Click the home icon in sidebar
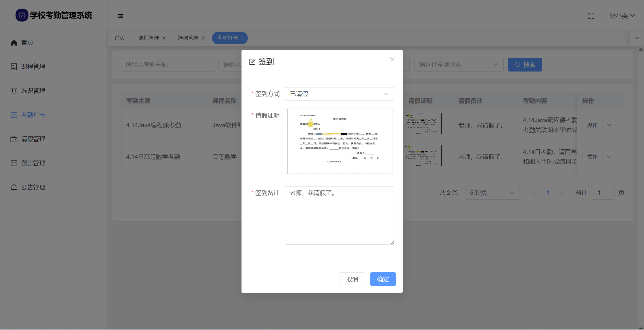The width and height of the screenshot is (644, 330). tap(14, 43)
